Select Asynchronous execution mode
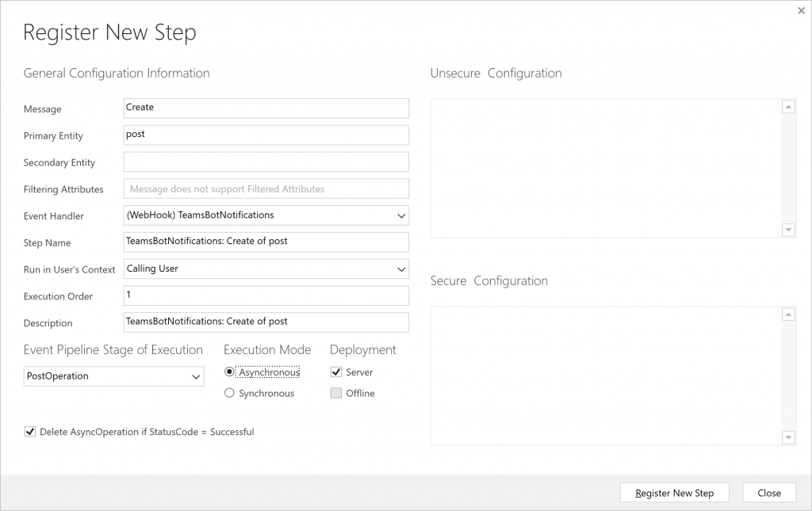Image resolution: width=812 pixels, height=511 pixels. [230, 372]
